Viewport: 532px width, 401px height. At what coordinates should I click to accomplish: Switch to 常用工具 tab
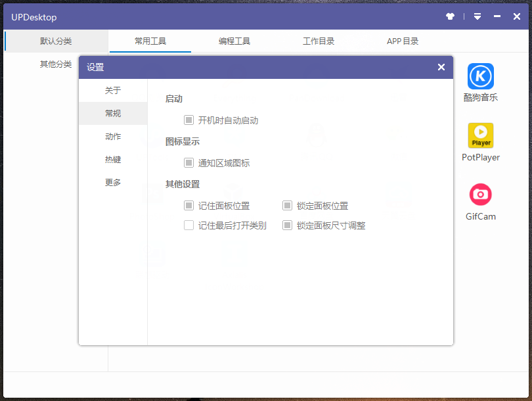tap(150, 41)
